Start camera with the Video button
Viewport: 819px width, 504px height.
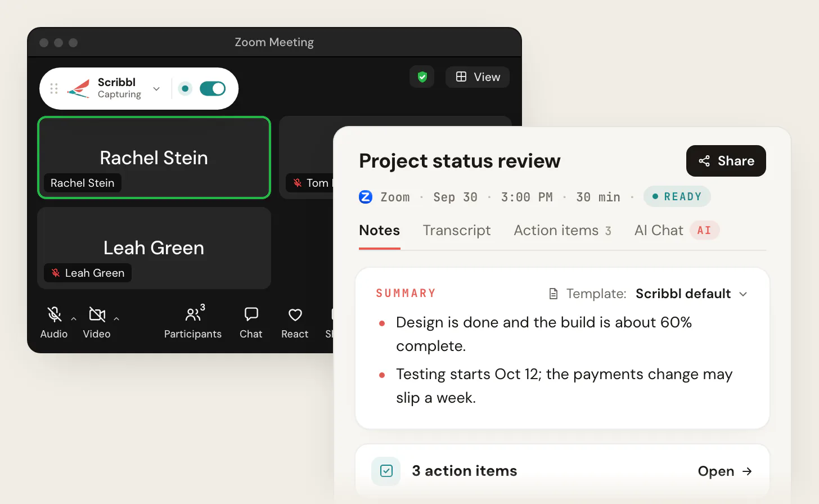pos(97,322)
